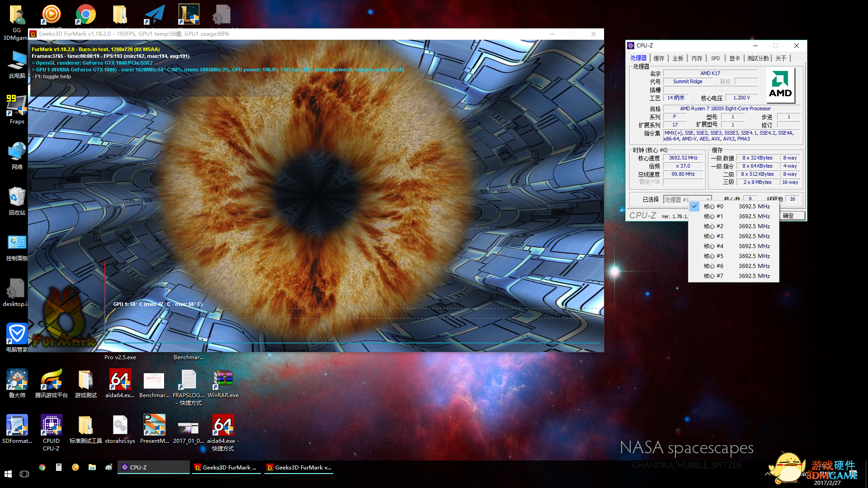Launch Google Chrome from the desktop
Viewport: 868px width, 488px height.
pyautogui.click(x=85, y=14)
